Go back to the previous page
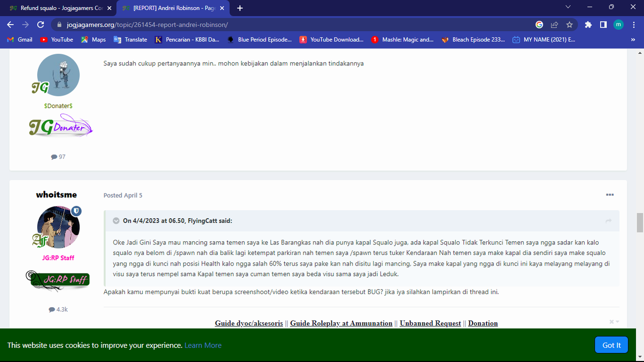 (11, 25)
